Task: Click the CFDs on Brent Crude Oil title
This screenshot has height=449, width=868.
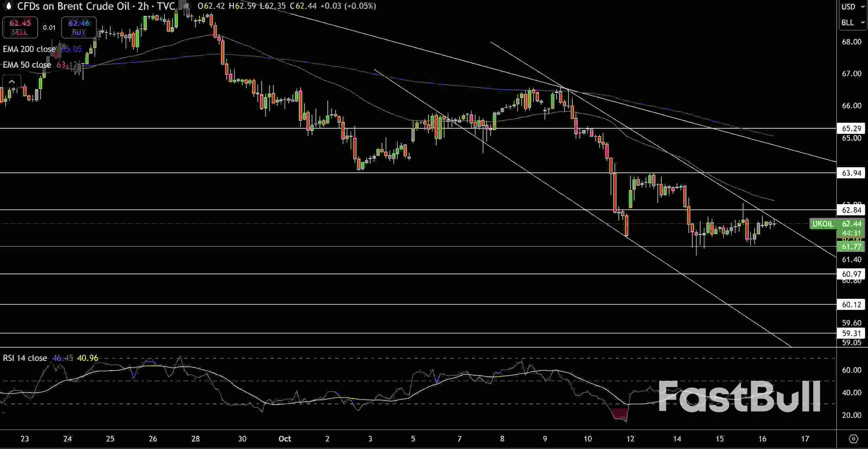Action: (74, 6)
